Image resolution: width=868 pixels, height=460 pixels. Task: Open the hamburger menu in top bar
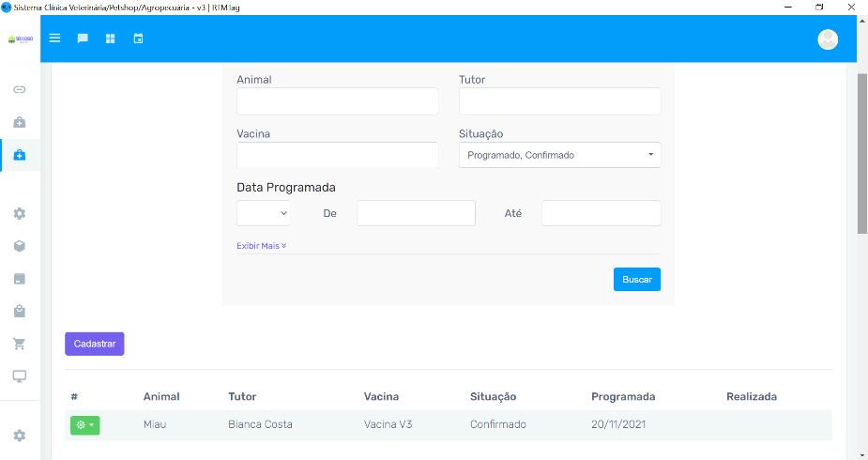click(x=54, y=38)
